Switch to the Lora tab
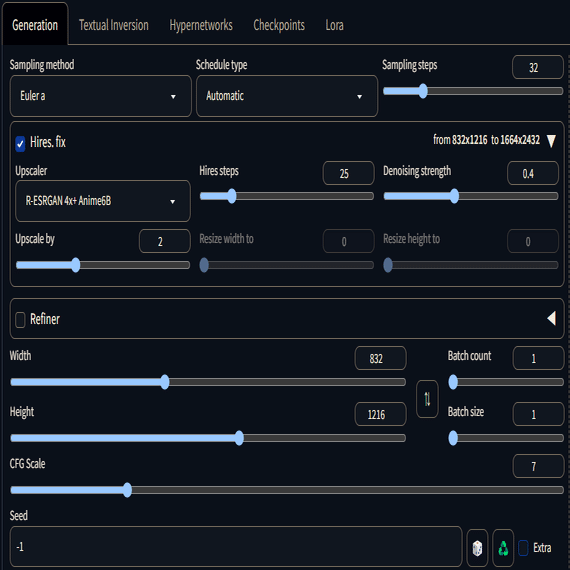Image resolution: width=570 pixels, height=570 pixels. click(x=334, y=25)
